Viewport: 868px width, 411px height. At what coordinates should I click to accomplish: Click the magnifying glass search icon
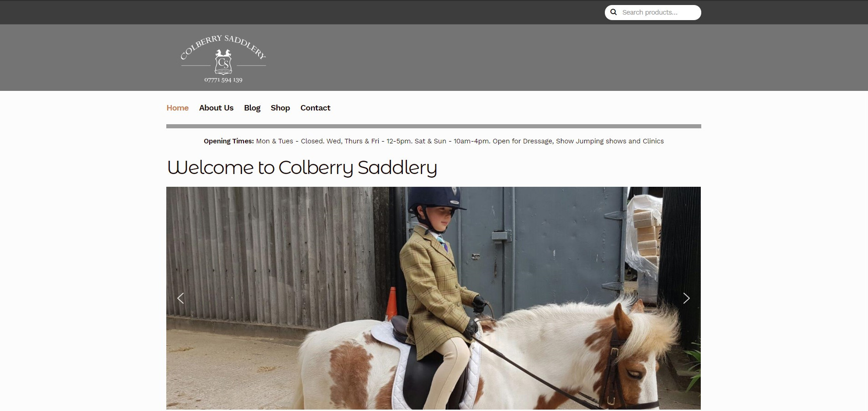tap(614, 12)
